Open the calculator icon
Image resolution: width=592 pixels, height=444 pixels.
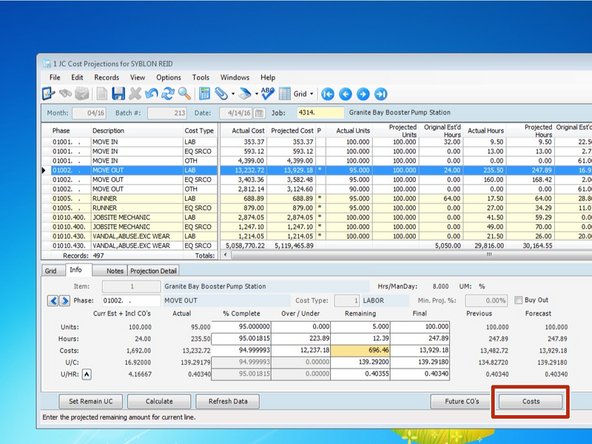click(204, 94)
